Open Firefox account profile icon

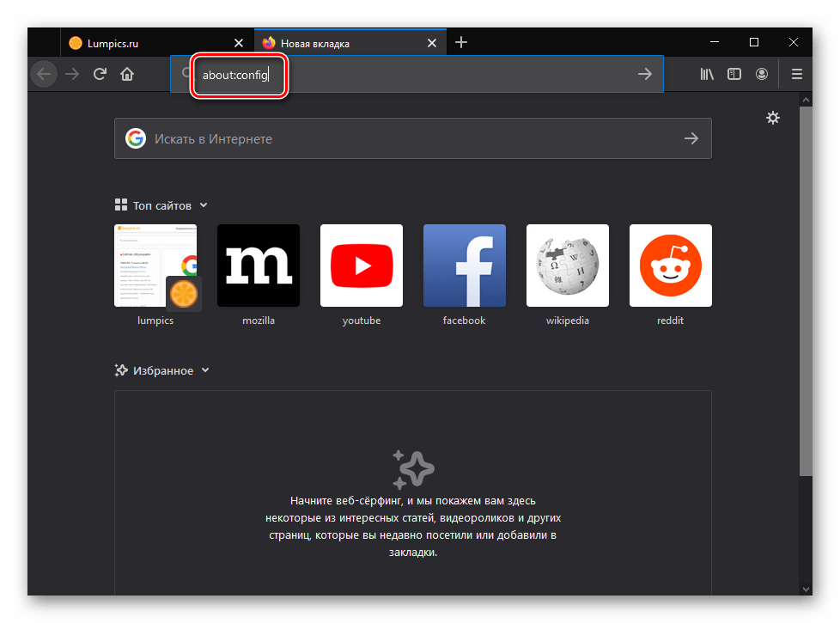coord(762,75)
